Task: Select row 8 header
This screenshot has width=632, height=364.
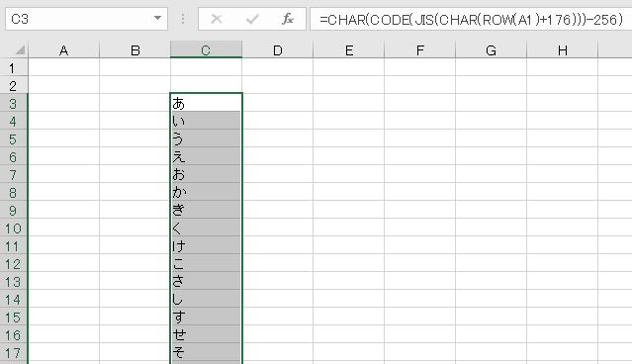Action: 14,192
